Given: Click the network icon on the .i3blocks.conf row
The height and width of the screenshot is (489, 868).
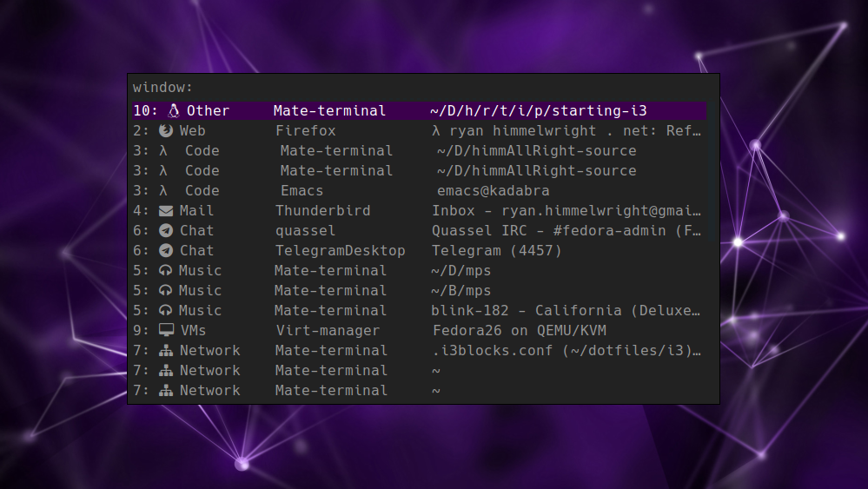Looking at the screenshot, I should [x=166, y=351].
